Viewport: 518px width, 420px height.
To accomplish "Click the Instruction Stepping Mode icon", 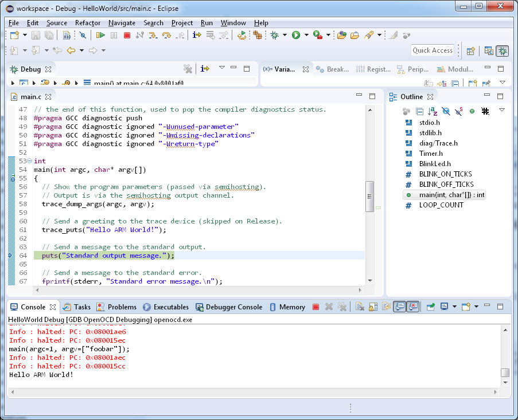I will (x=197, y=36).
